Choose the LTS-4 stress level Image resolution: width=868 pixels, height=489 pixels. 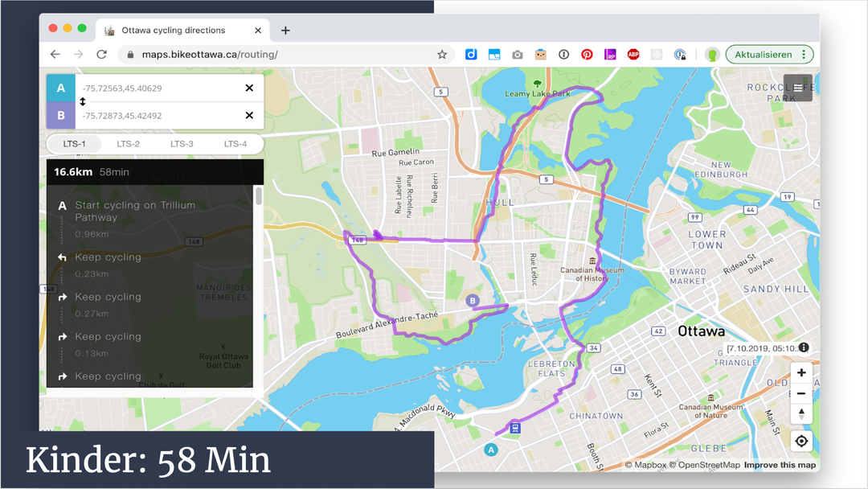coord(235,143)
